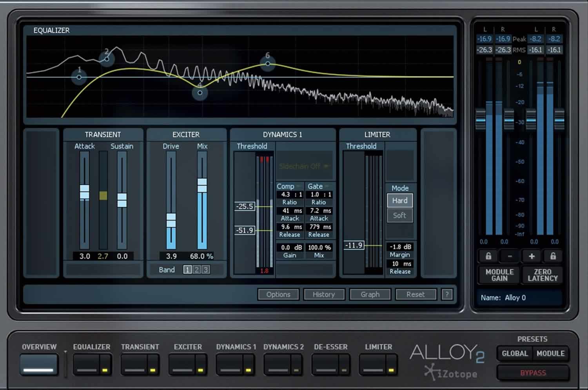This screenshot has height=390, width=588.
Task: Open the Equalizer module view
Action: coord(86,365)
